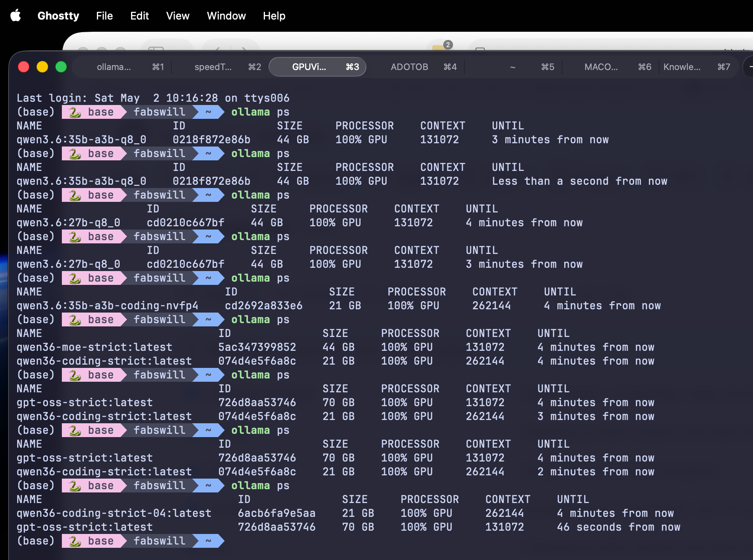
Task: Open the File menu
Action: coord(104,16)
